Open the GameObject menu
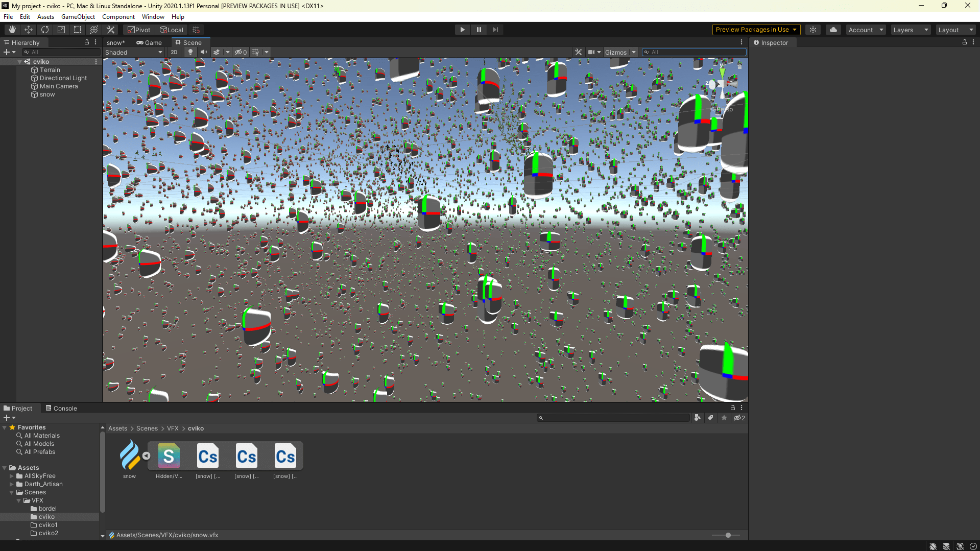The height and width of the screenshot is (551, 980). [x=78, y=16]
